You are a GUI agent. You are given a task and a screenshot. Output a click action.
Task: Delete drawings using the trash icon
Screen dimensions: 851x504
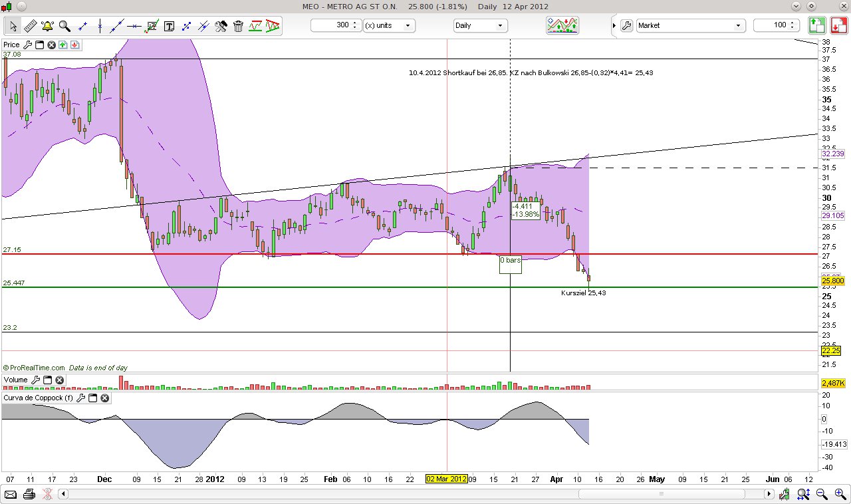pos(238,25)
